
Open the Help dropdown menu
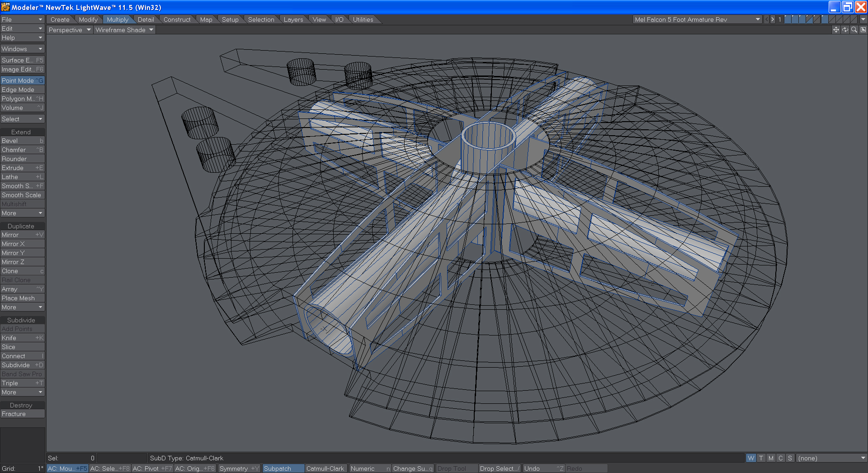coord(22,38)
